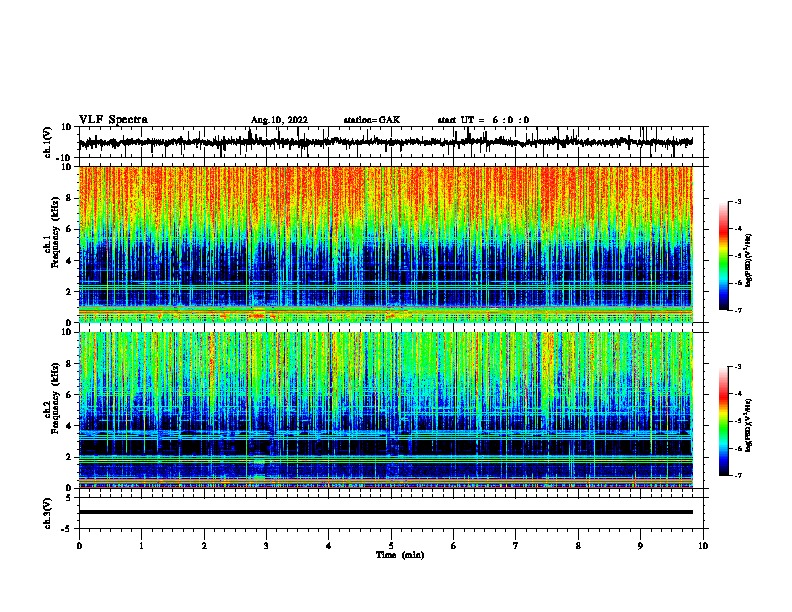Click the "6" kHz tick of ch.1 spectrogram
Screen dimensions: 792x612
click(x=69, y=229)
